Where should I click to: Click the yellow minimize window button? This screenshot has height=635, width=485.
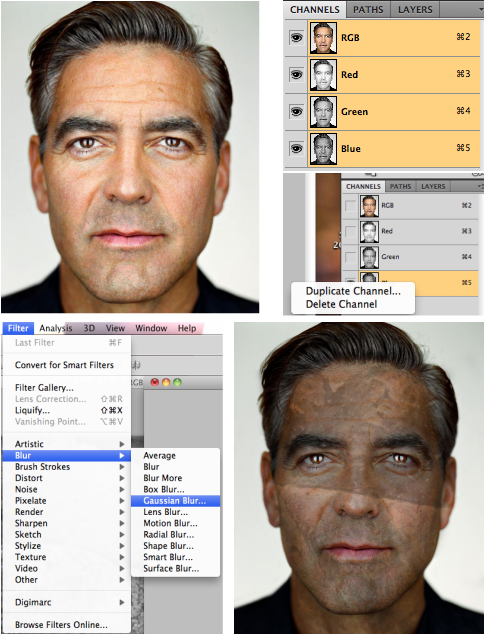(166, 382)
